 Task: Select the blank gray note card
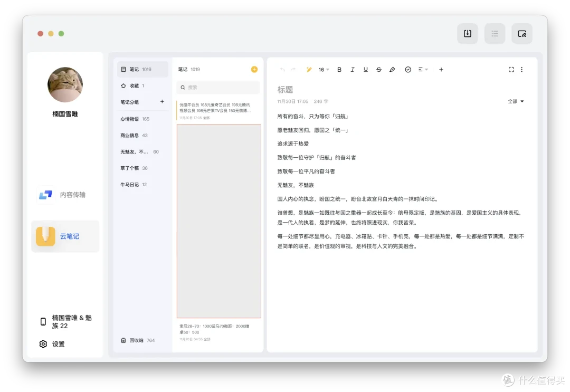(x=219, y=221)
